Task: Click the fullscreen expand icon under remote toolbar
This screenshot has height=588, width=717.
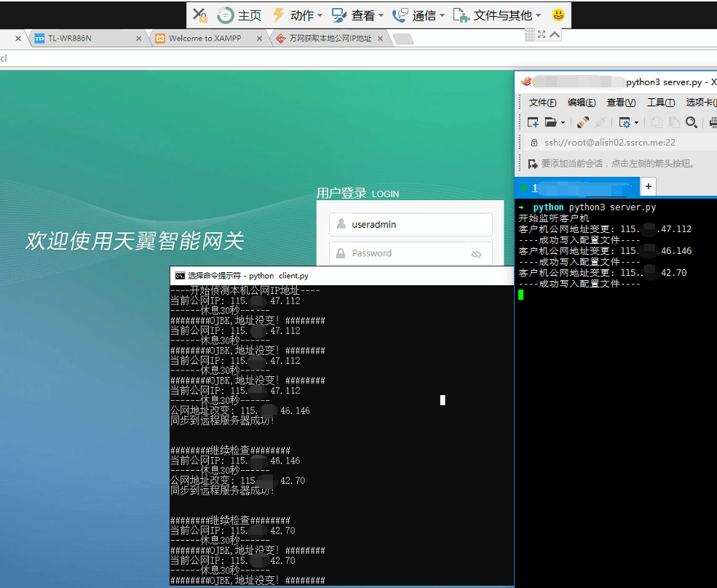Action: point(542,34)
